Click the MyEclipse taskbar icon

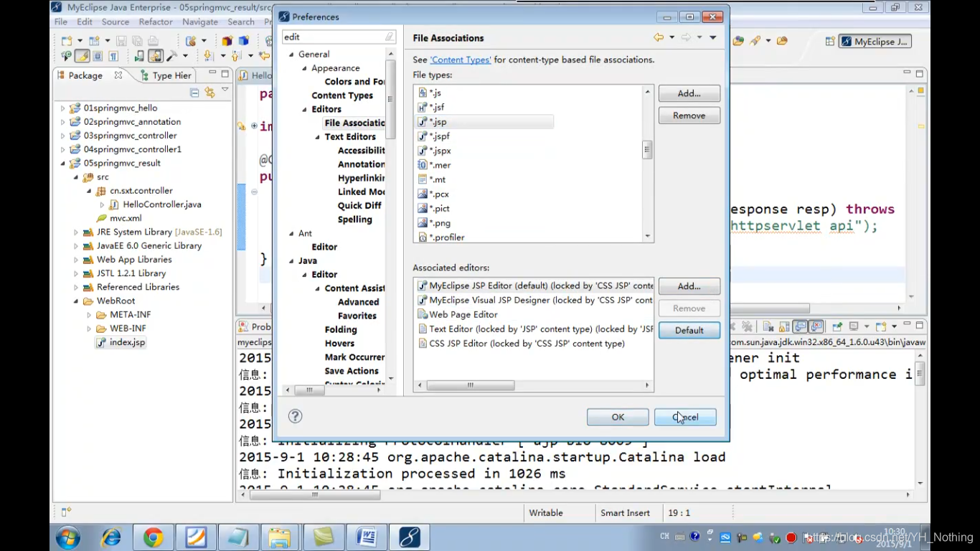pyautogui.click(x=410, y=537)
